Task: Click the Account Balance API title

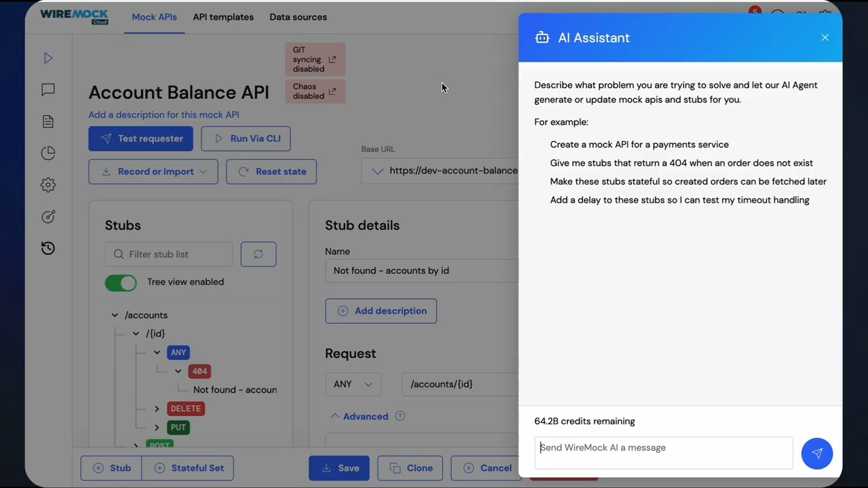Action: (179, 92)
